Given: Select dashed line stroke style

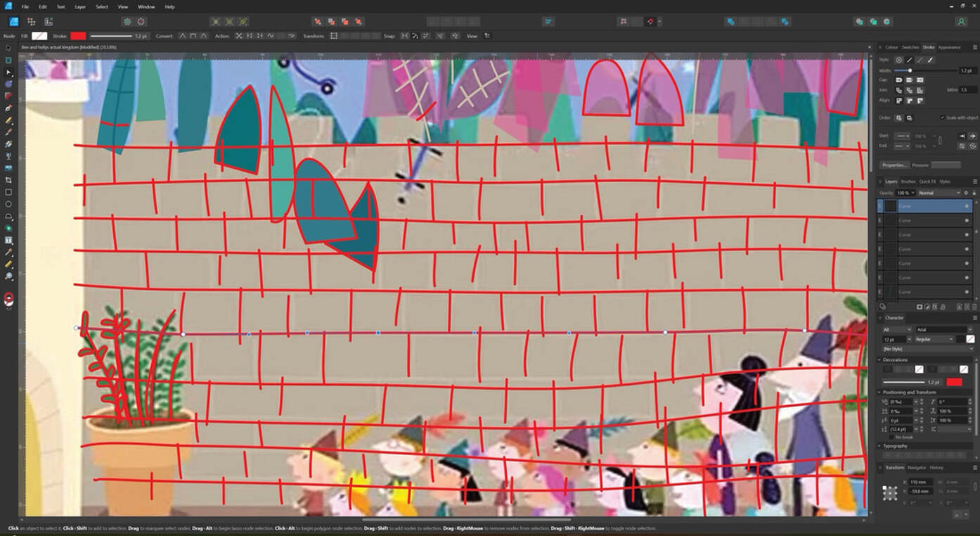Looking at the screenshot, I should 920,60.
